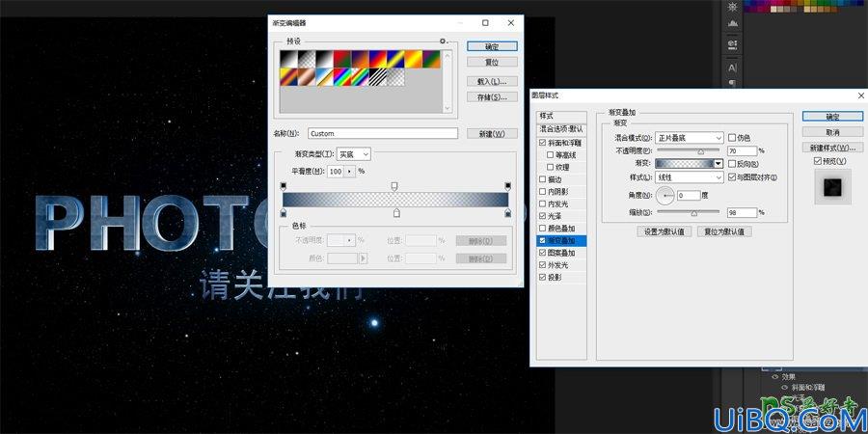Enable the 内发光 checkbox

[x=542, y=203]
